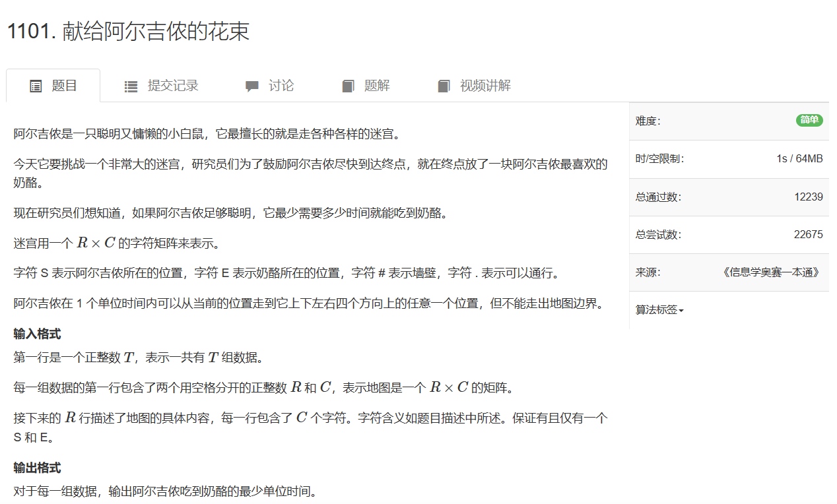Viewport: 837px width, 504px height.
Task: Switch to the 提交记录 tab
Action: point(161,85)
